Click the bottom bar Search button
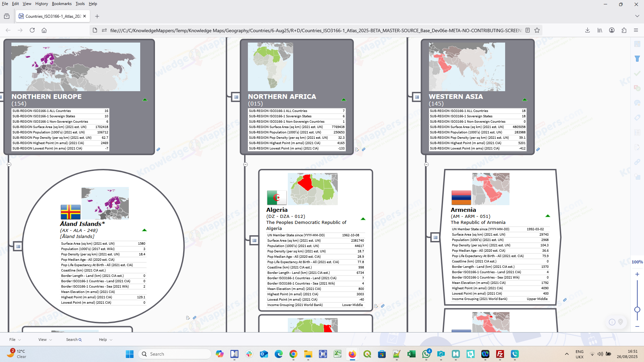 pyautogui.click(x=74, y=340)
